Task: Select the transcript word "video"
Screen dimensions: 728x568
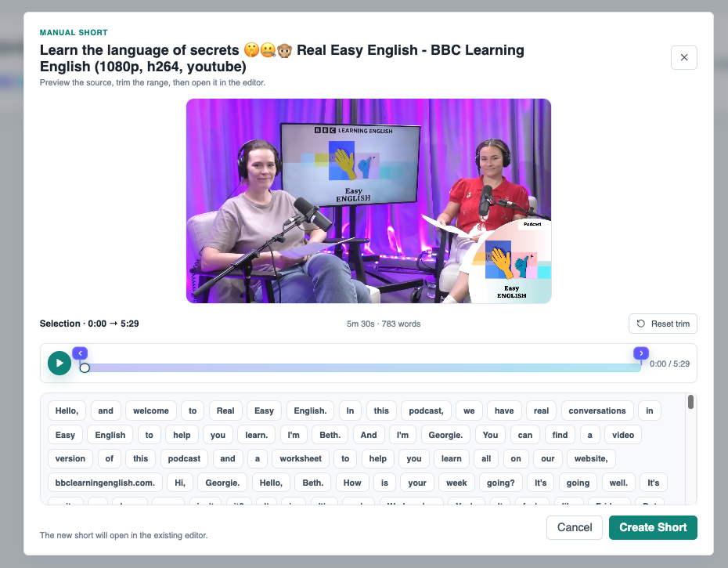Action: (x=622, y=435)
